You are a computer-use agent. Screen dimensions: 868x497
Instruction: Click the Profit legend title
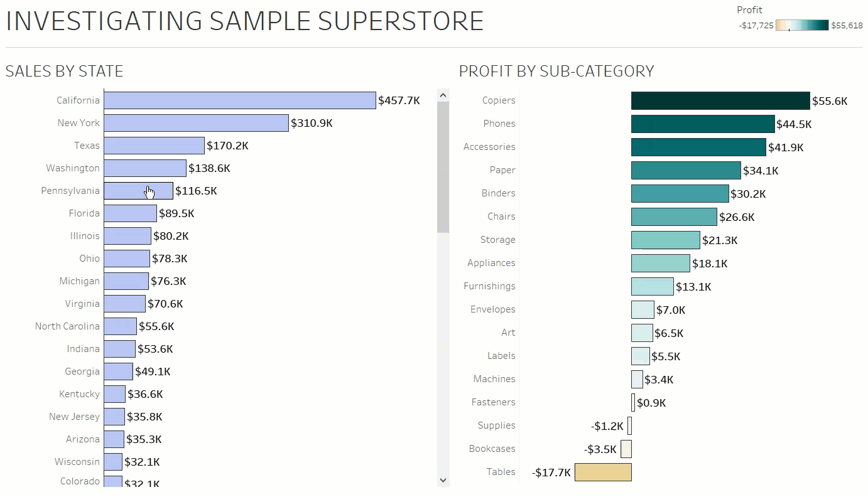click(x=749, y=9)
